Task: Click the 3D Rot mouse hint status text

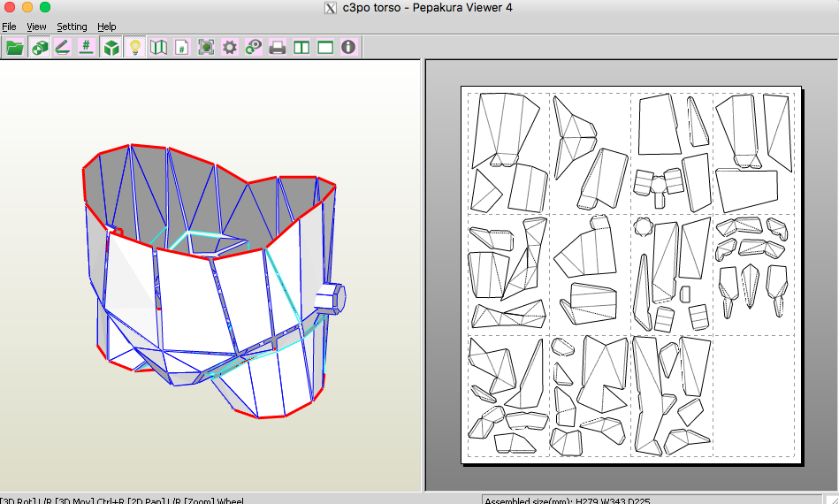Action: (122, 500)
